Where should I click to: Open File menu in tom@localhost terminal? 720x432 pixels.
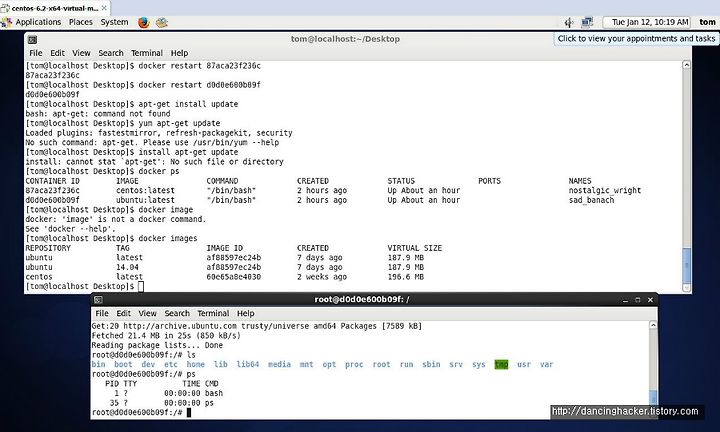[x=36, y=53]
